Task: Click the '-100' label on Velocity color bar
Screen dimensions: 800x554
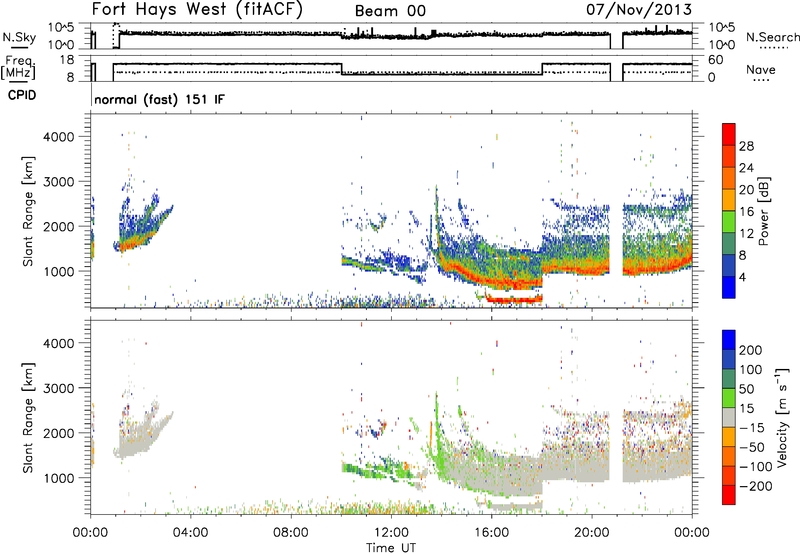Action: (x=756, y=467)
